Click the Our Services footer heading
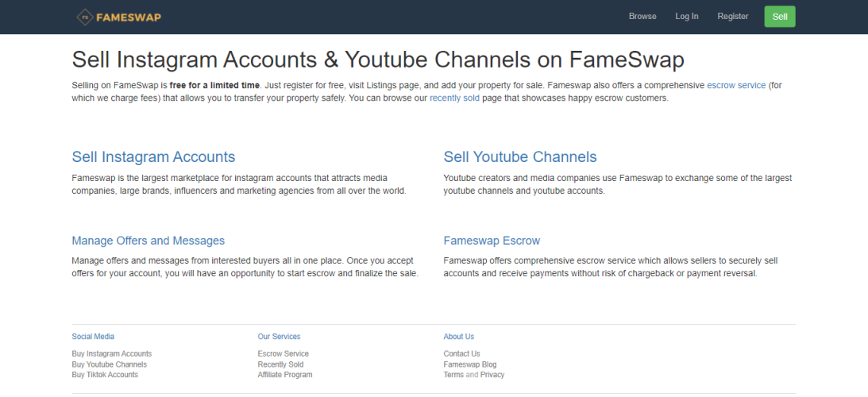The width and height of the screenshot is (868, 397). pos(279,337)
